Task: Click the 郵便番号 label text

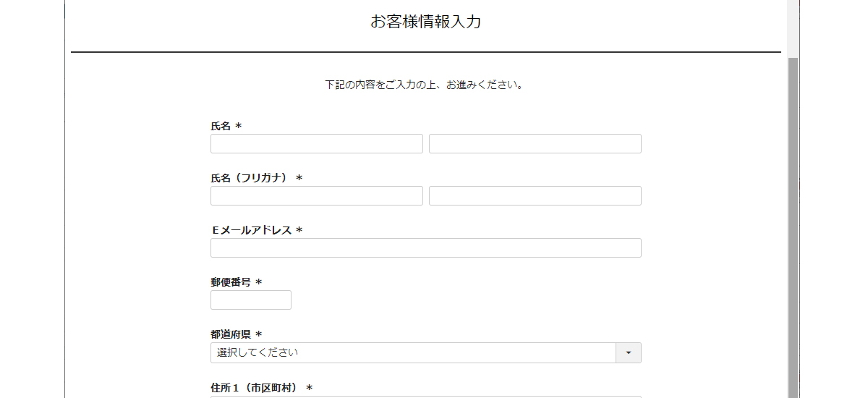Action: click(231, 283)
